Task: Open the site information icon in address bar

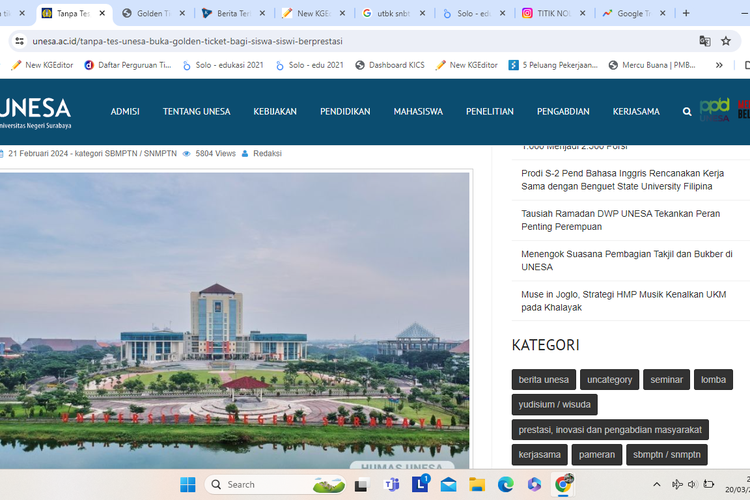Action: tap(18, 41)
